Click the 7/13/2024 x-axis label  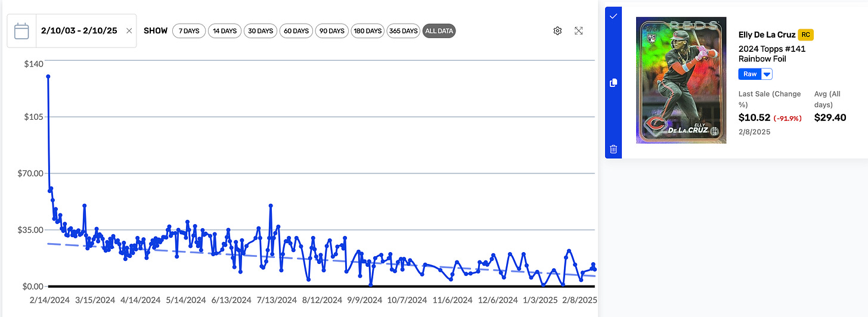click(x=277, y=300)
